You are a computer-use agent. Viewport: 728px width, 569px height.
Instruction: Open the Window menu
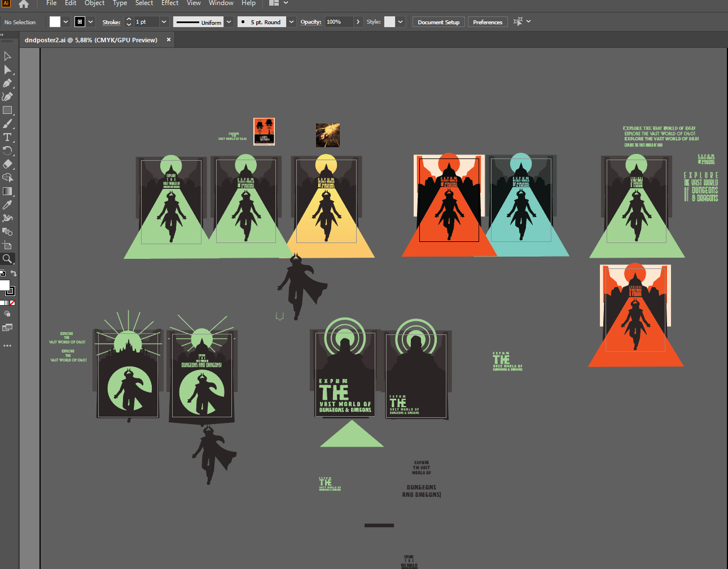click(221, 3)
